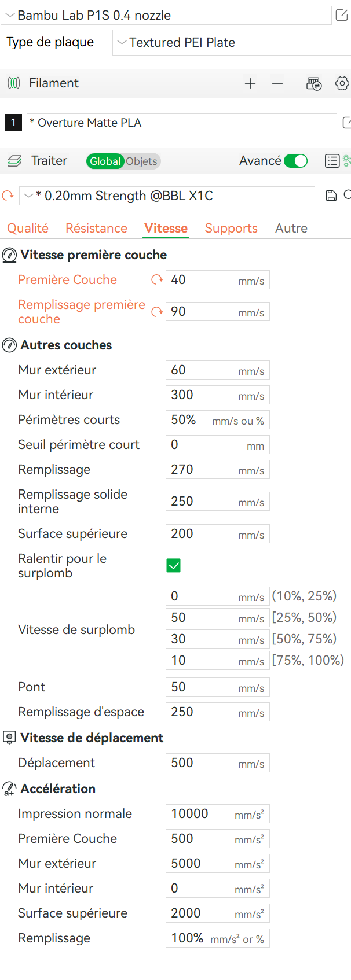Click the save process preset icon
Screen dimensions: 351x980
coord(331,196)
